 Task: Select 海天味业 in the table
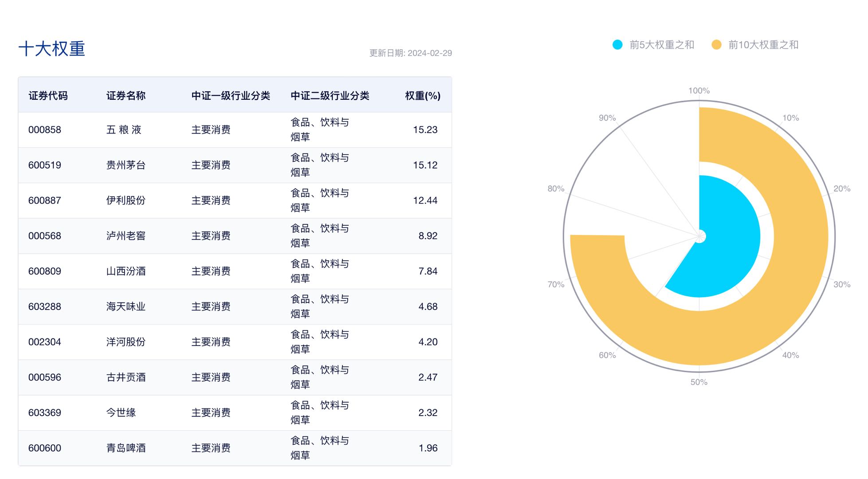coord(126,306)
